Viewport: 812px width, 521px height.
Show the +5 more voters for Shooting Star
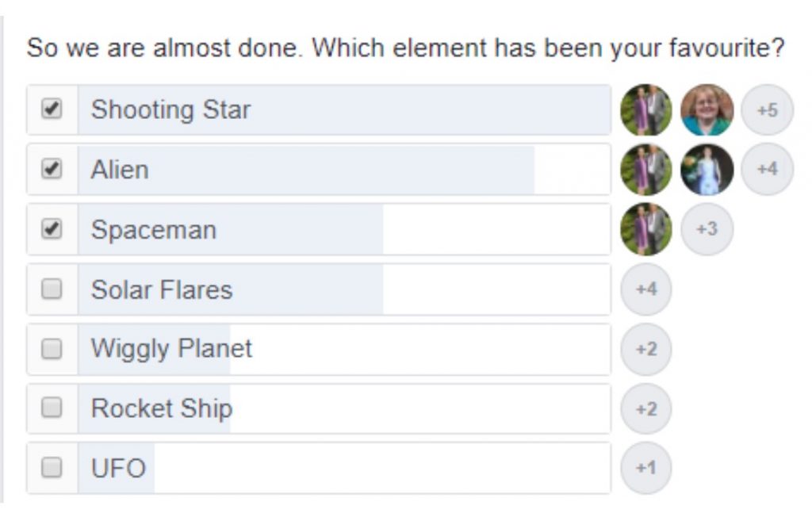(x=767, y=110)
